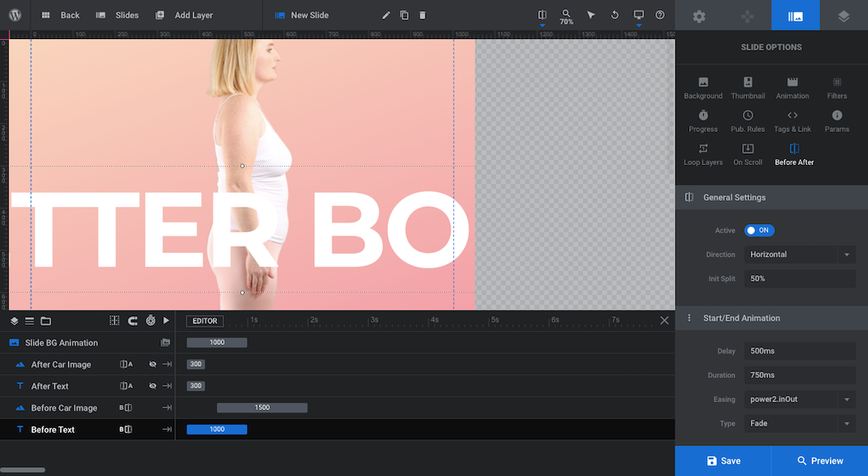This screenshot has height=476, width=868.
Task: Choose the pointer select tool
Action: 590,15
